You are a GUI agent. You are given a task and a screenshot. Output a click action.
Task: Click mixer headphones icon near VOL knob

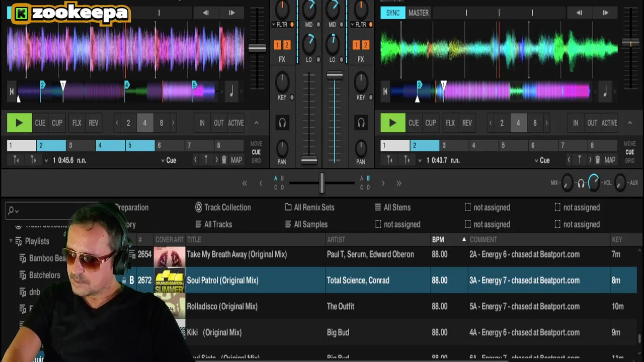[x=581, y=184]
